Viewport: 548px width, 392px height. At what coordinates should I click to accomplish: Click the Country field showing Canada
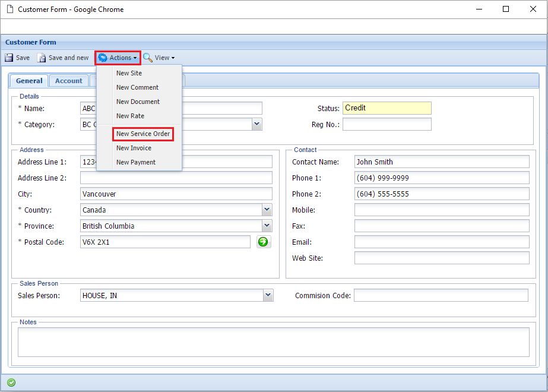[x=171, y=210]
